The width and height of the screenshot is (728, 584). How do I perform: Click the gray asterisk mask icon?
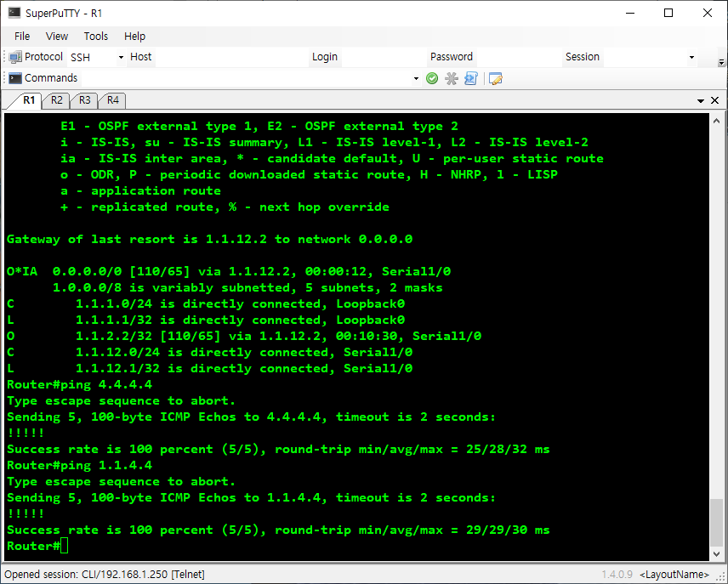pyautogui.click(x=452, y=78)
